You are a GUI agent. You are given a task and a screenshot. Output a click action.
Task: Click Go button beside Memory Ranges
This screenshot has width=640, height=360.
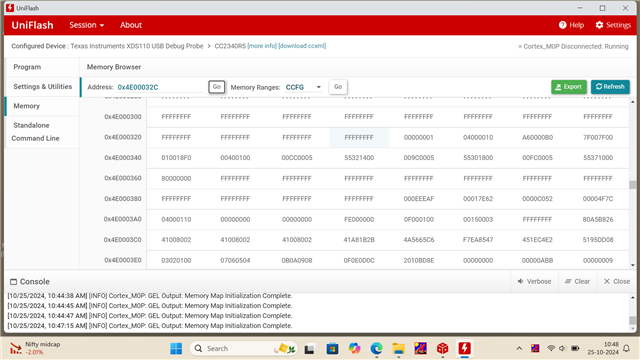(x=338, y=87)
